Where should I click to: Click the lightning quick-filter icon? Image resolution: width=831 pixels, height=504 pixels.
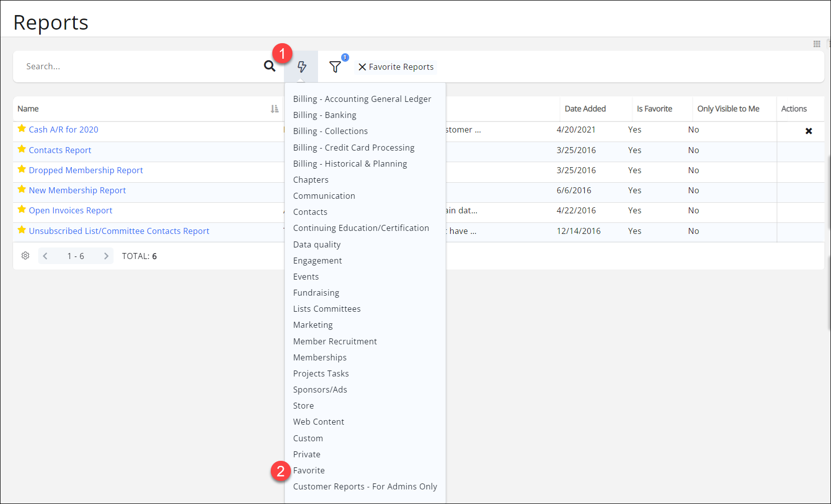pos(301,66)
